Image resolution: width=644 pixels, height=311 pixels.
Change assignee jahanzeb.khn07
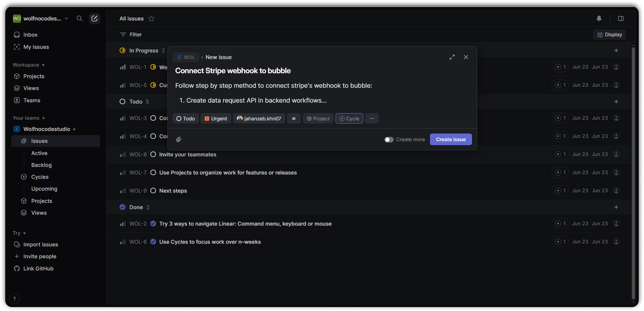tap(259, 118)
